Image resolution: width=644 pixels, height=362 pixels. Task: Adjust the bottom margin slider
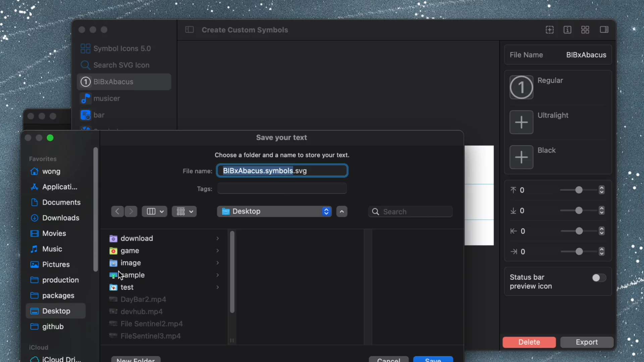[x=579, y=210]
